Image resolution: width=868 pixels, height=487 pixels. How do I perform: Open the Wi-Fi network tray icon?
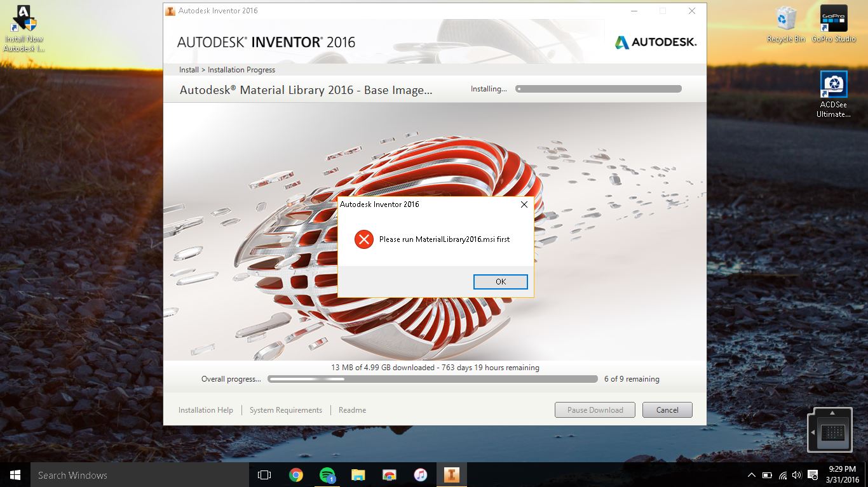[x=782, y=475]
